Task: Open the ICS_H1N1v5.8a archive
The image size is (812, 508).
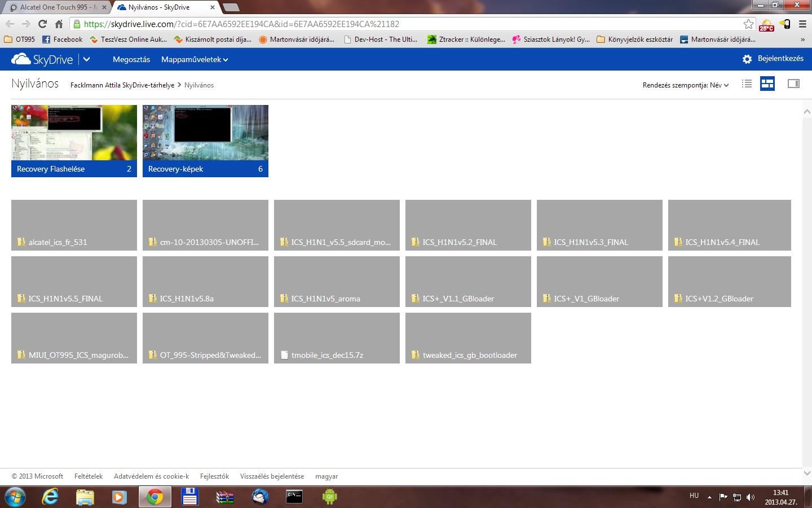Action: coord(205,282)
